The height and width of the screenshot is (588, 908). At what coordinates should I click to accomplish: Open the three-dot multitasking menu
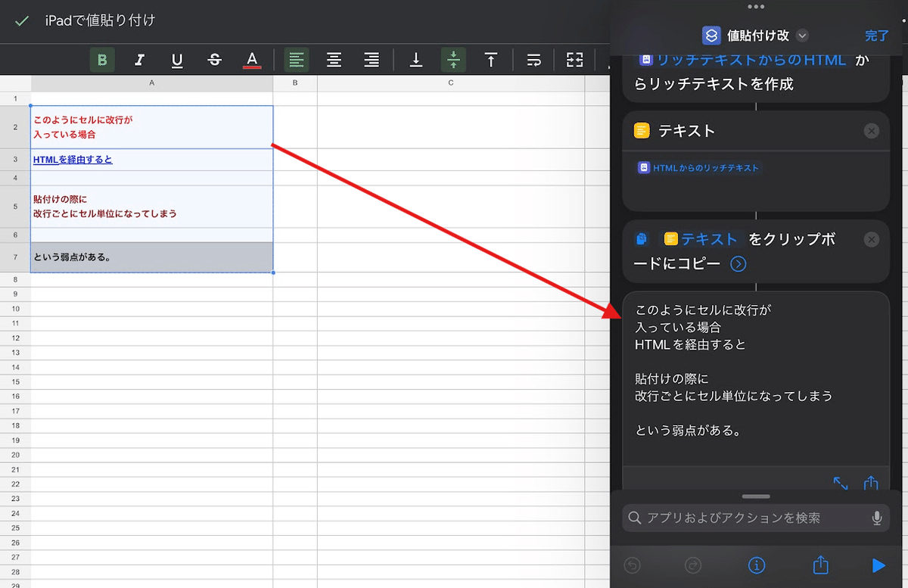tap(757, 7)
